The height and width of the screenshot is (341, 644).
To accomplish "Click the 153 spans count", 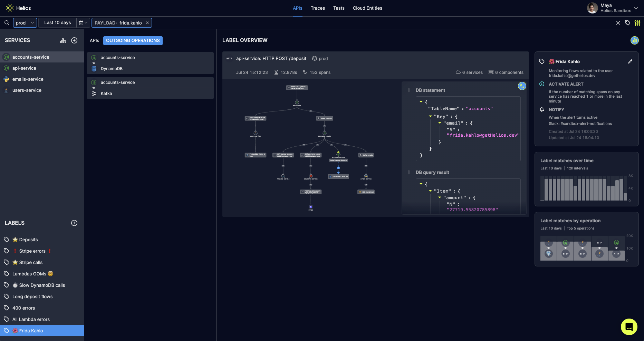I will tap(317, 72).
